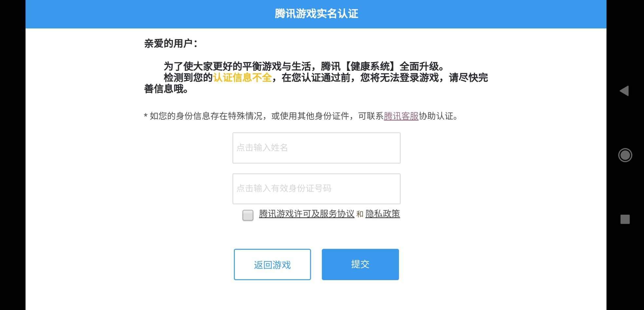
Task: Click the 您将无法登录游戏 phrase
Action: click(x=399, y=78)
